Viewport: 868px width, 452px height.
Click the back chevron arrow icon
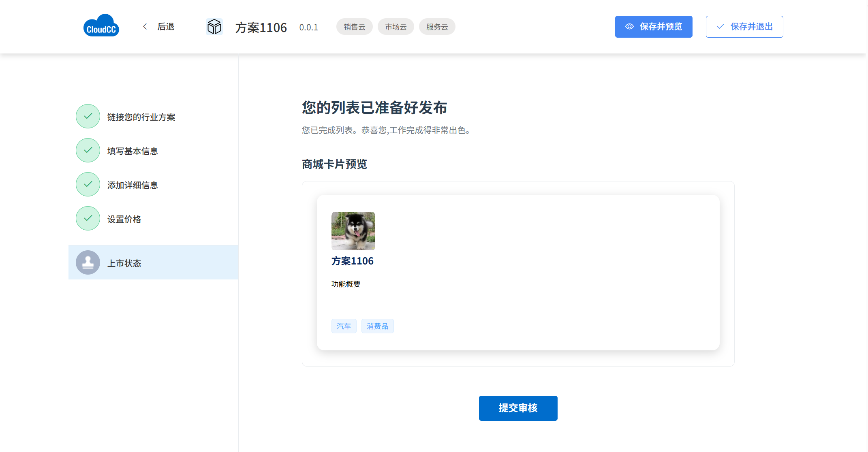pos(145,26)
